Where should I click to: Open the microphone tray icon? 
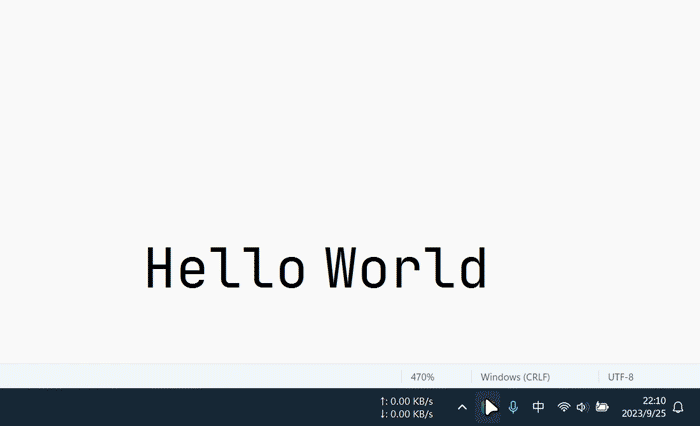point(513,407)
